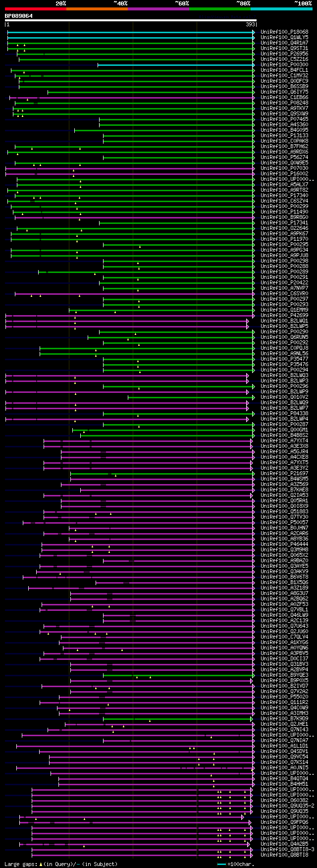Image resolution: width=317 pixels, height=868 pixels.
Task: Open hit UniRef100_P18068
Action: point(284,32)
